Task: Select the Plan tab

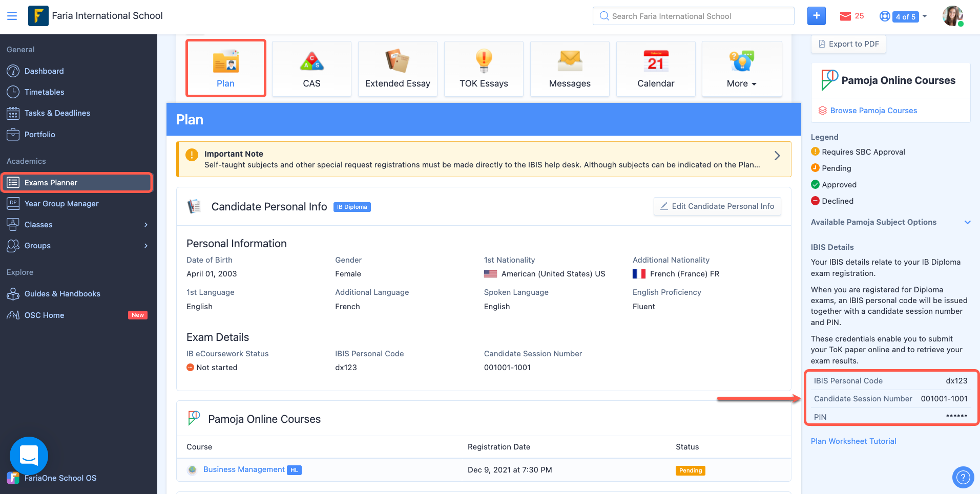Action: click(x=226, y=68)
